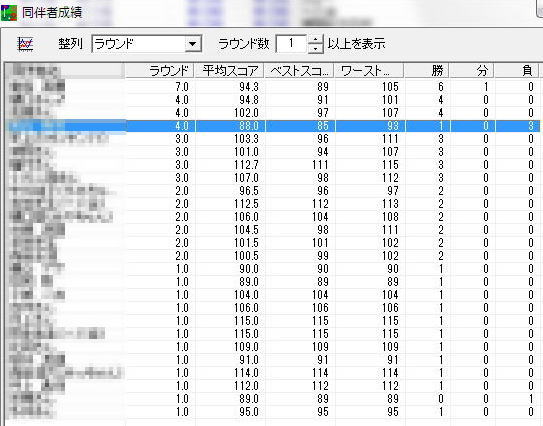The height and width of the screenshot is (426, 543).
Task: Open the graph chart icon in toolbar
Action: click(x=25, y=44)
